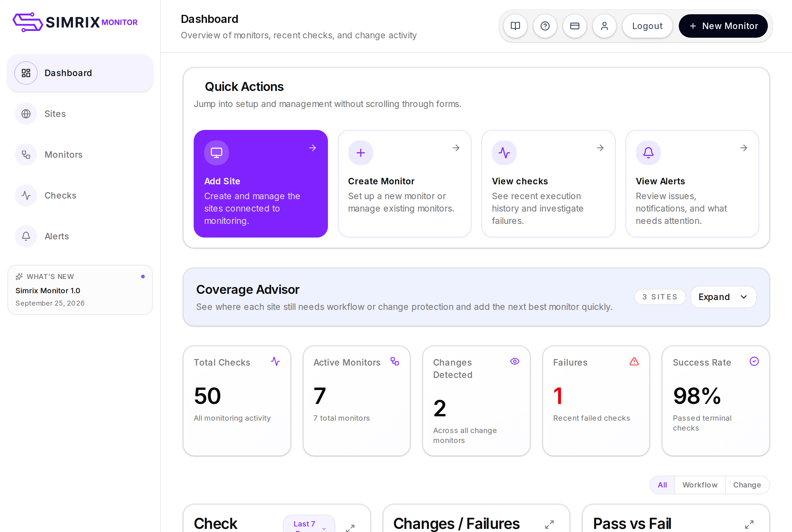This screenshot has width=792, height=532.
Task: Select the Change filter tab
Action: click(747, 485)
